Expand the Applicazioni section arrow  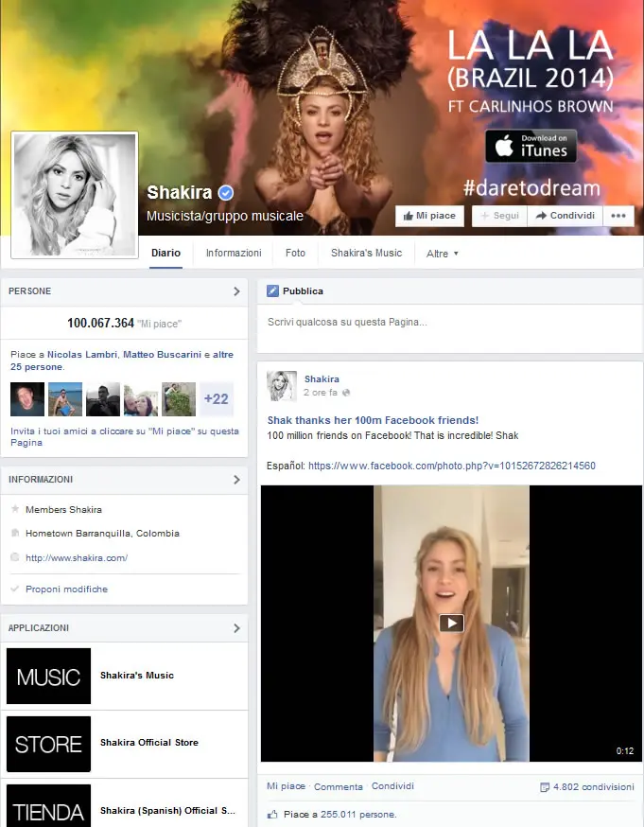pyautogui.click(x=236, y=628)
